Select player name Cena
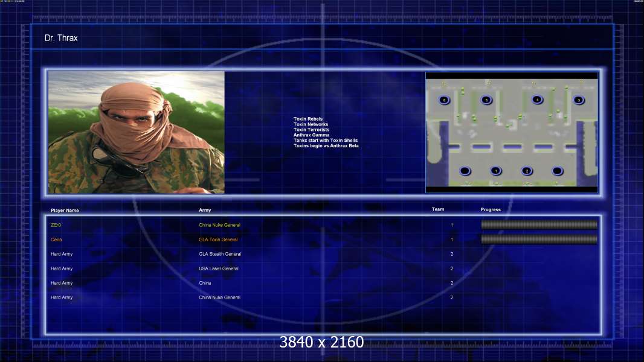The width and height of the screenshot is (644, 362). tap(56, 240)
